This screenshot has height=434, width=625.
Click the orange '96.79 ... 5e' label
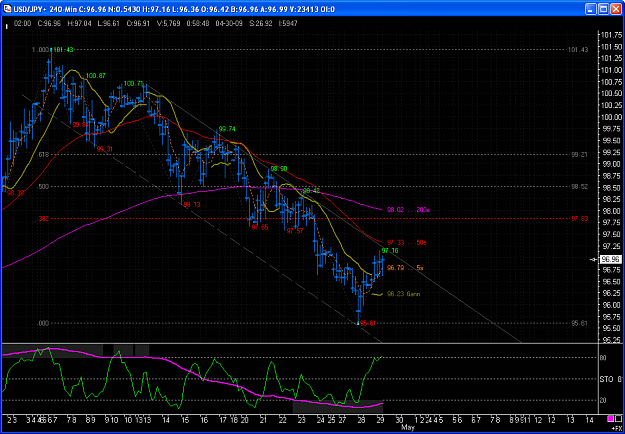click(x=405, y=268)
